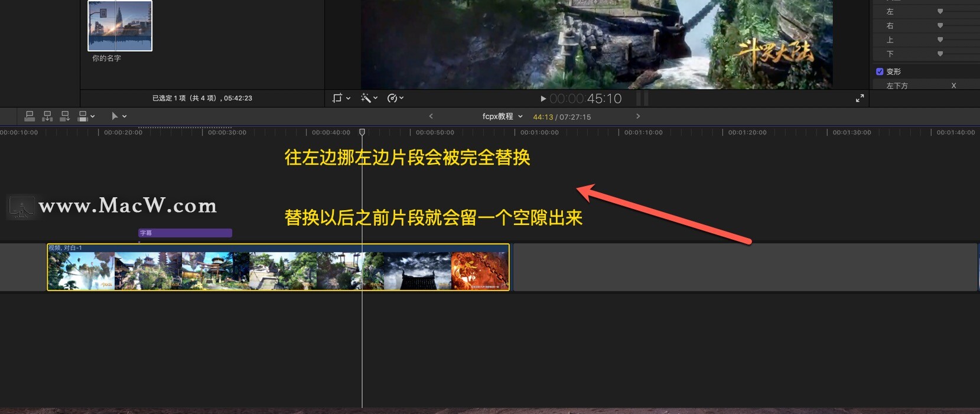Screen dimensions: 980x414
Task: Click the transform crop tool icon
Action: coord(337,98)
